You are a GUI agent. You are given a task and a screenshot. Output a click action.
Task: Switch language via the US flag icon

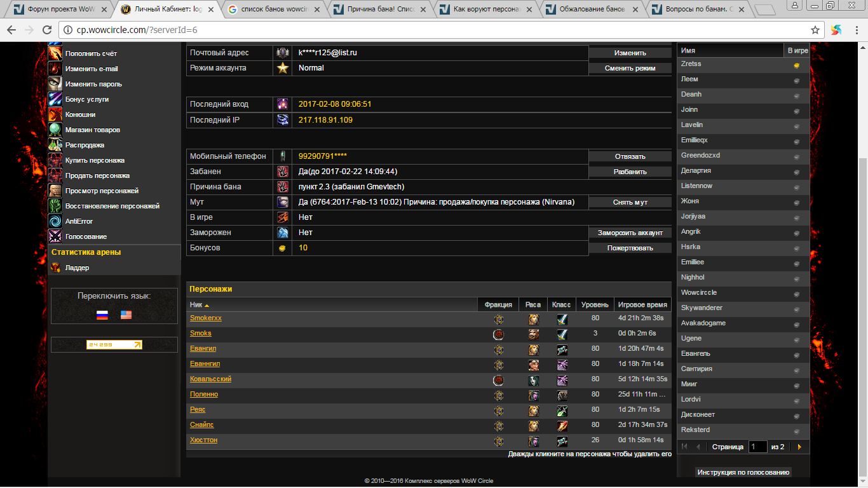click(x=126, y=315)
